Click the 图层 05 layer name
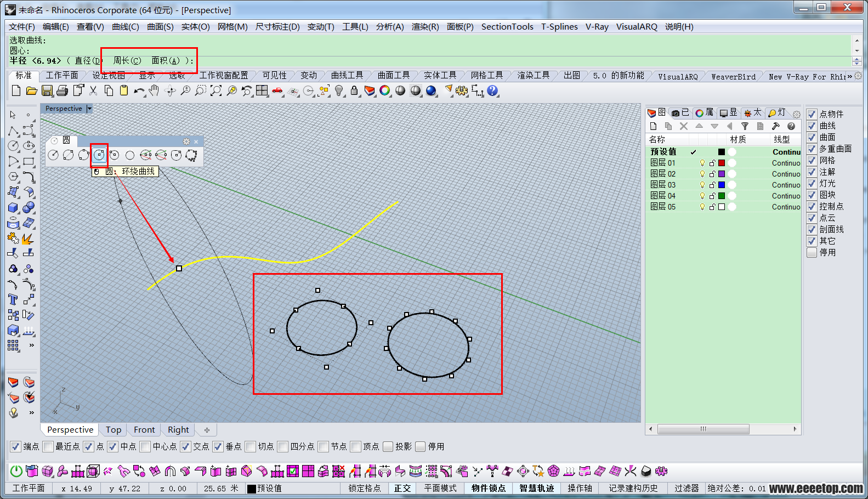 (x=663, y=207)
